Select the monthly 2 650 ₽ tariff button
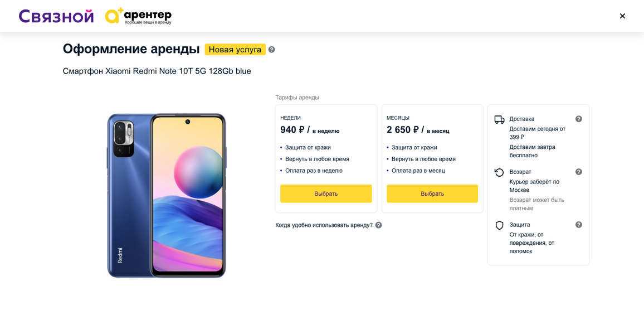Image resolution: width=644 pixels, height=334 pixels. (432, 193)
